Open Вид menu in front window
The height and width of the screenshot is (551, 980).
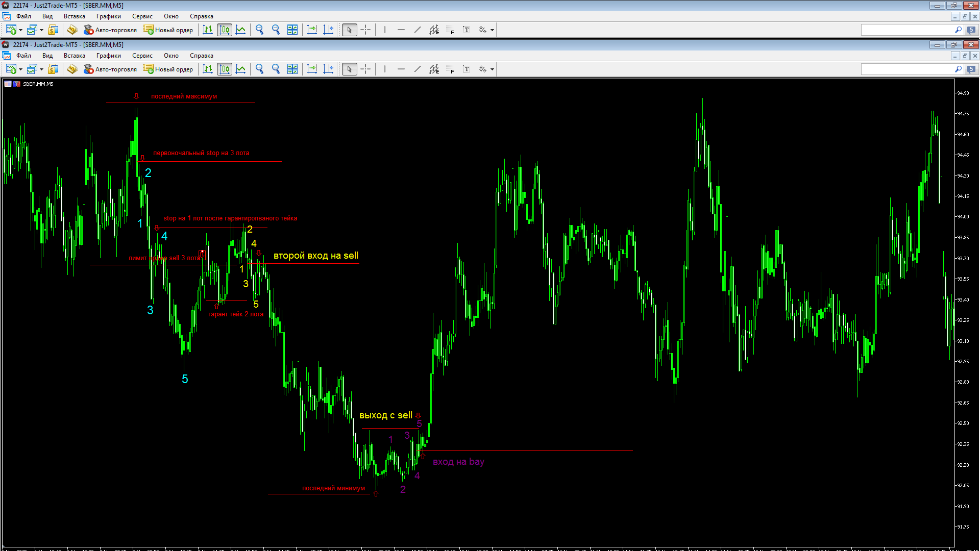coord(47,56)
